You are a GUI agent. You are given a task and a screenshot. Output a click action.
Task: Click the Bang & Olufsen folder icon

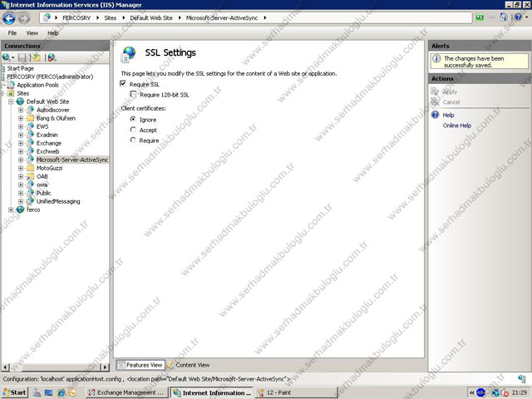(30, 118)
